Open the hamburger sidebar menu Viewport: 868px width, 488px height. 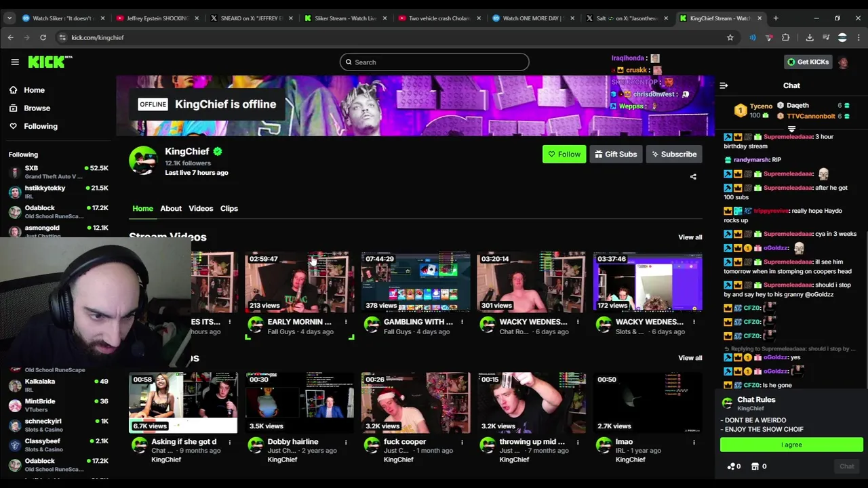(x=15, y=62)
